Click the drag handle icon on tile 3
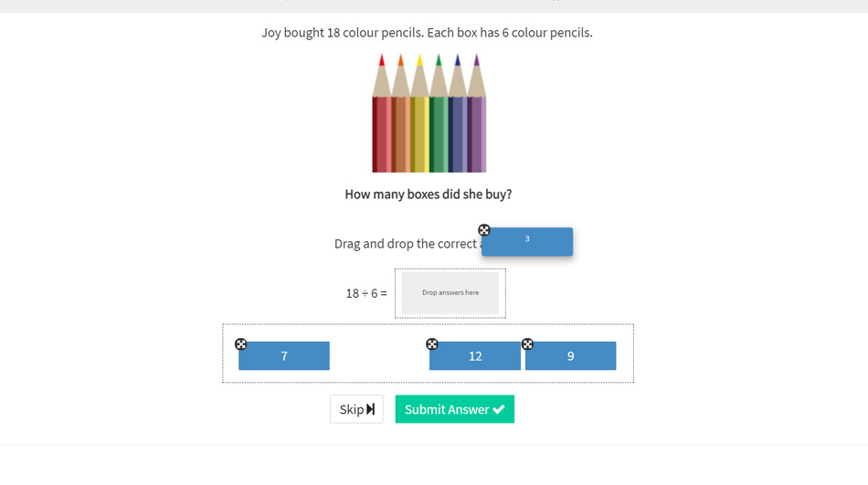The width and height of the screenshot is (868, 485). pos(484,230)
